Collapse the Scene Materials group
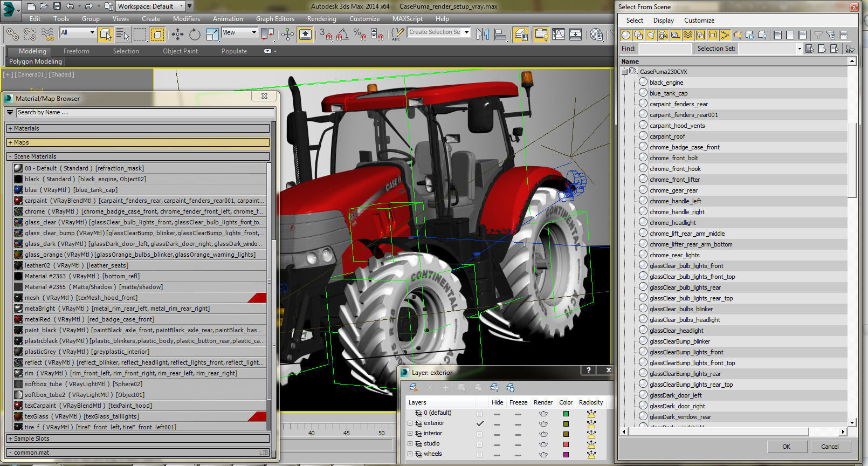The image size is (868, 466). pyautogui.click(x=138, y=156)
